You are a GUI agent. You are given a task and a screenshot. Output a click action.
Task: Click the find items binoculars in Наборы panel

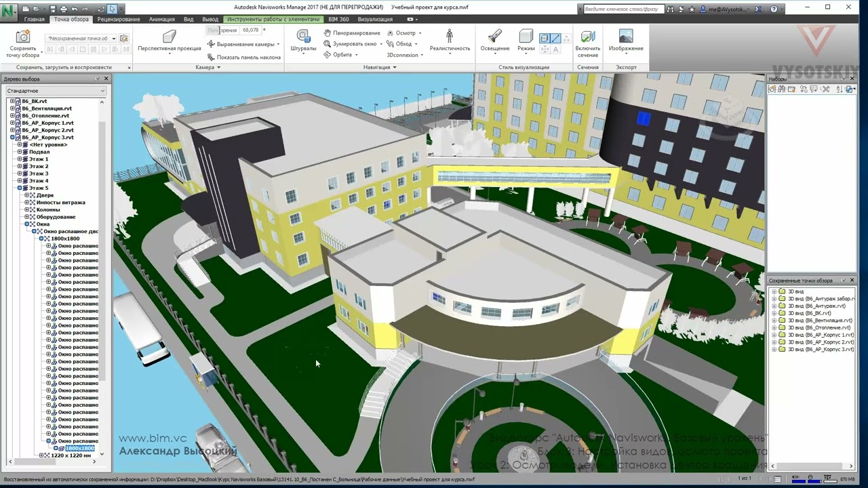pos(781,89)
